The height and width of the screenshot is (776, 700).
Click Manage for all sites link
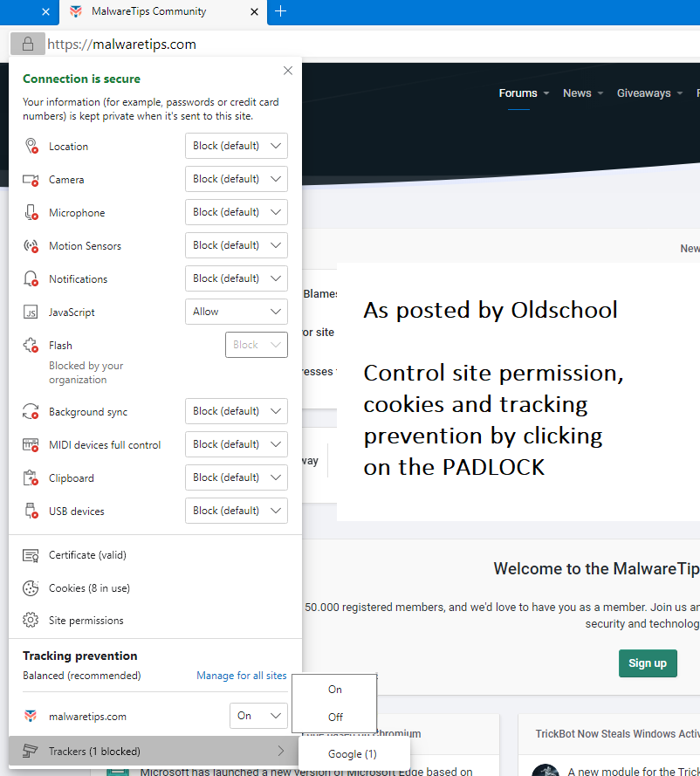242,676
